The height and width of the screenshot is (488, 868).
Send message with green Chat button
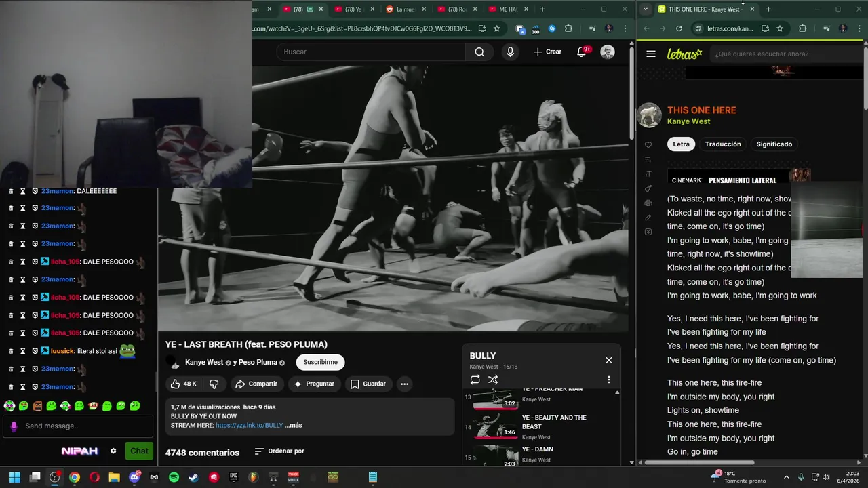(x=139, y=451)
